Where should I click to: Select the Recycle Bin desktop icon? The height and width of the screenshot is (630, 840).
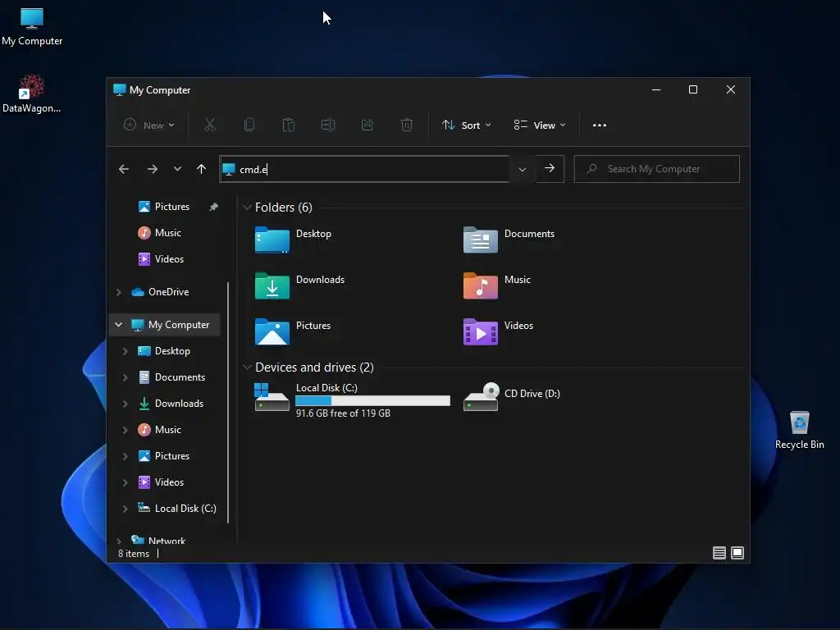click(x=799, y=430)
